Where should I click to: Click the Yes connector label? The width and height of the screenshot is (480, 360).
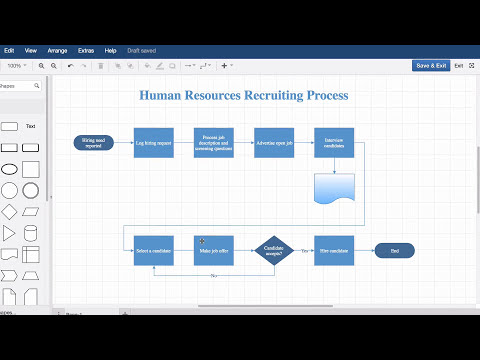[305, 251]
